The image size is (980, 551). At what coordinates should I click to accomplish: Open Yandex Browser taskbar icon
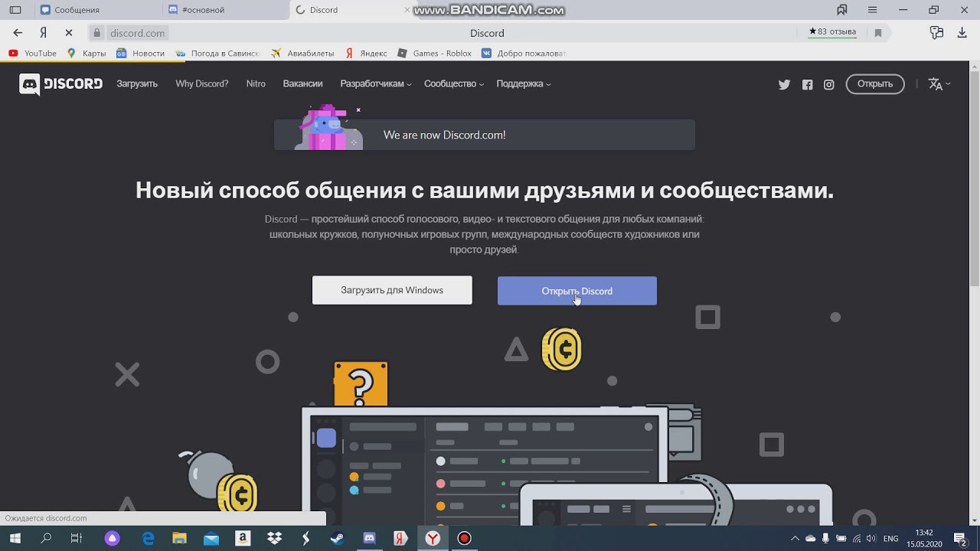click(433, 539)
